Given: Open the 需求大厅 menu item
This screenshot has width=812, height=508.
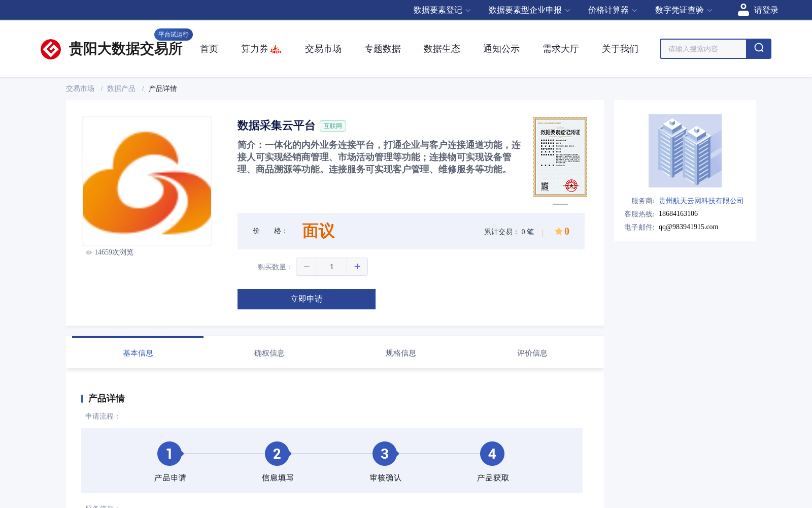Looking at the screenshot, I should (x=561, y=49).
